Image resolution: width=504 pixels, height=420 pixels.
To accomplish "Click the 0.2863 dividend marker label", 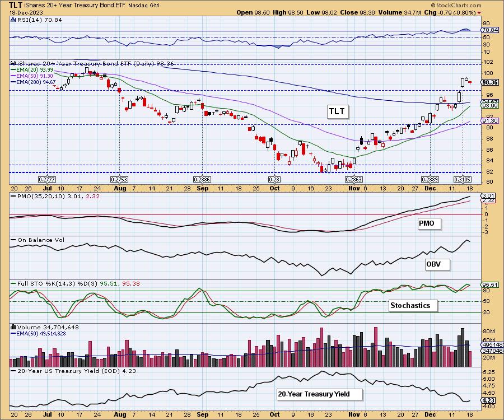I will click(353, 179).
